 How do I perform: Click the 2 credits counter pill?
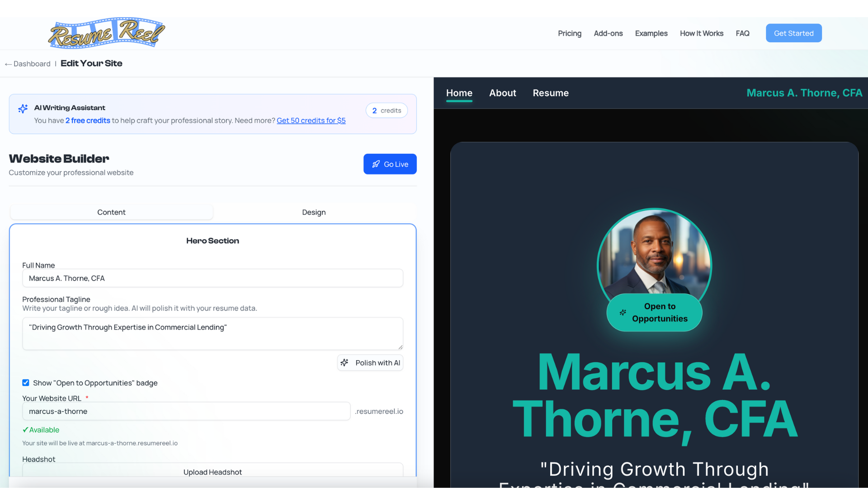387,110
